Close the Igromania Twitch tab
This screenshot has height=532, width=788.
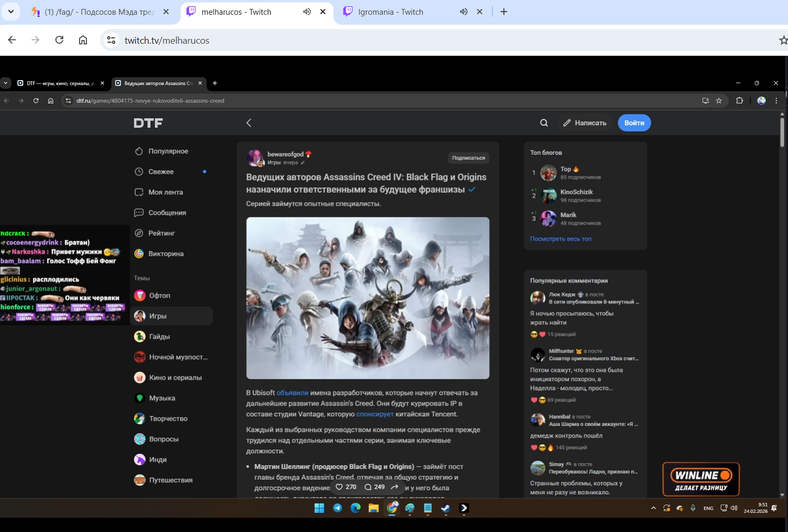tap(480, 12)
